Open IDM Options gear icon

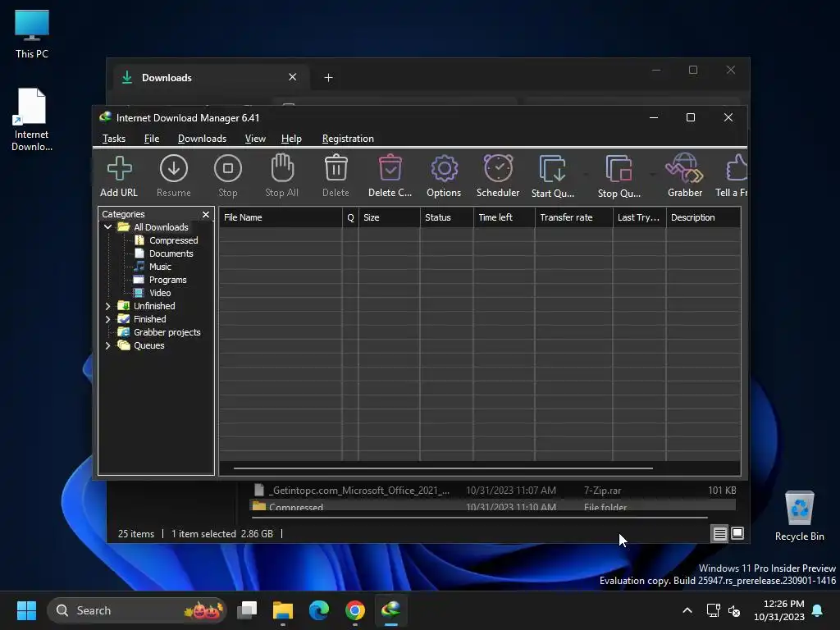tap(444, 169)
